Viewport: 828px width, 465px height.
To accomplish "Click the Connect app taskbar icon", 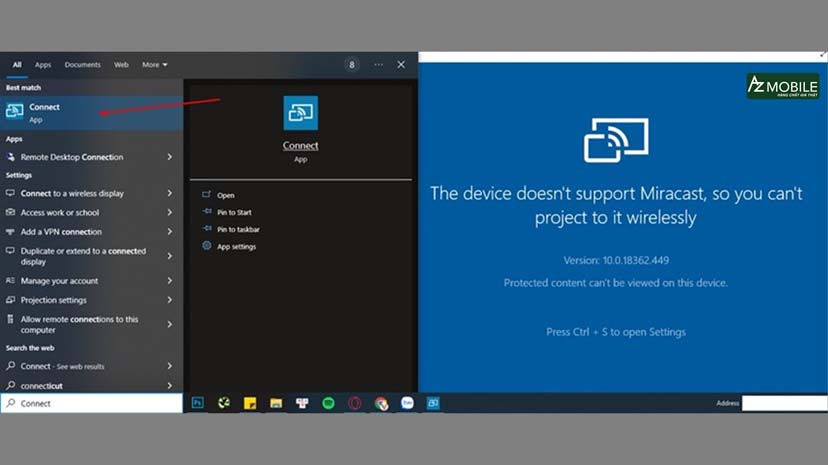I will (433, 403).
